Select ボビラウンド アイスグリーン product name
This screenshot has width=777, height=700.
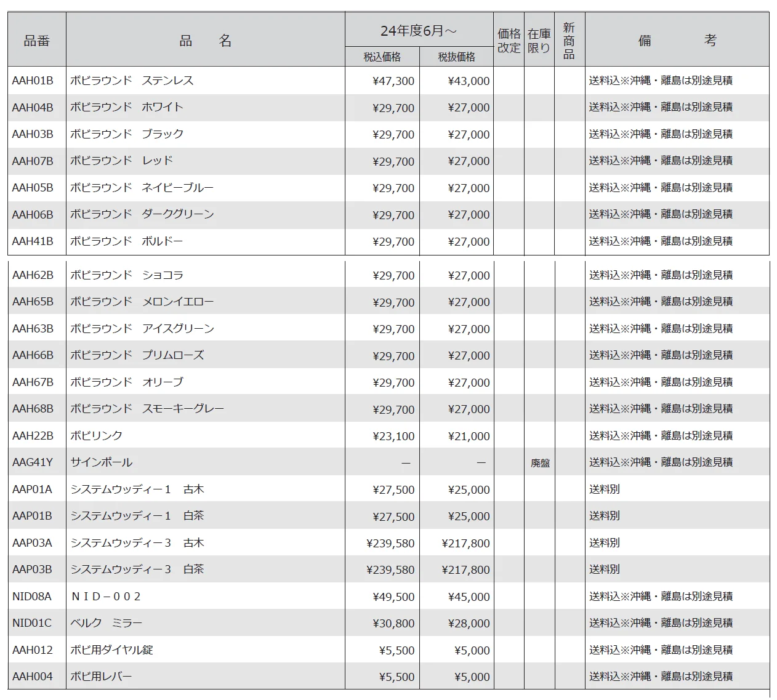[x=142, y=329]
